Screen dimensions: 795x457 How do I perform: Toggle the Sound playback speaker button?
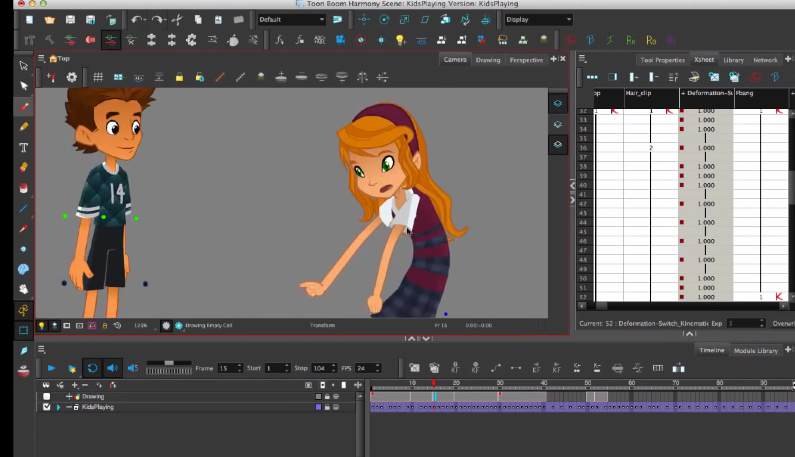pyautogui.click(x=112, y=368)
